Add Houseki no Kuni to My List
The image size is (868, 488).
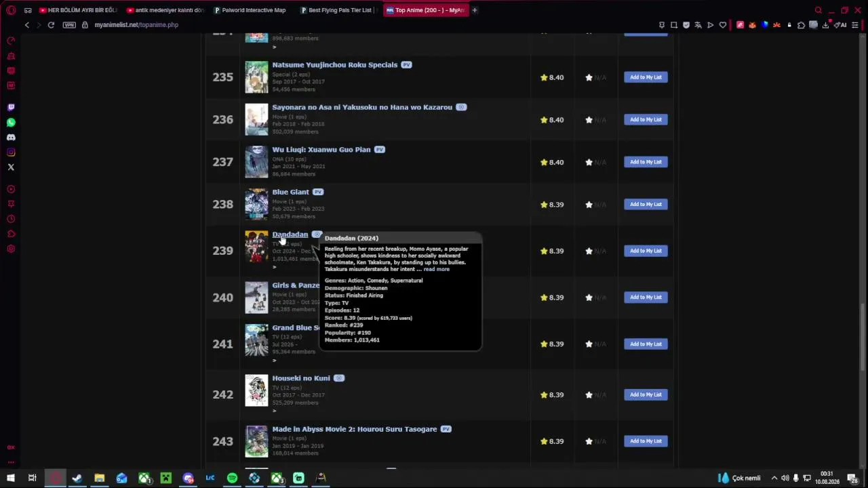tap(646, 394)
